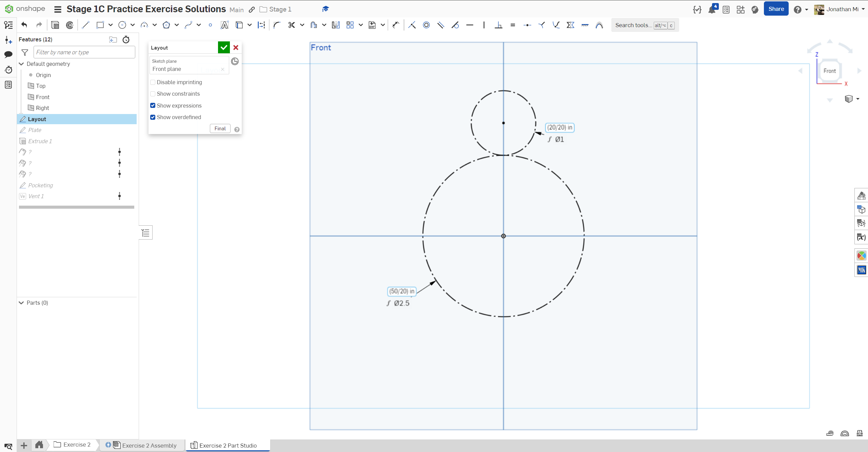Click the Filter by name field

(x=84, y=52)
